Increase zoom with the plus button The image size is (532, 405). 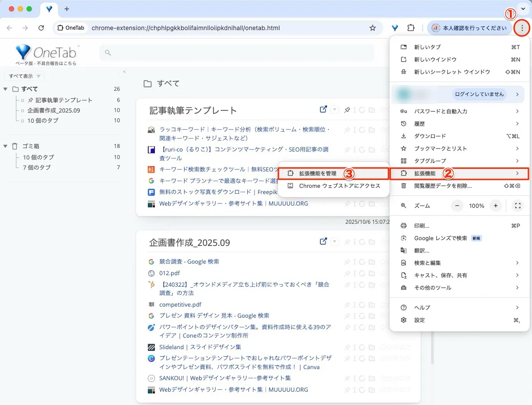(496, 206)
